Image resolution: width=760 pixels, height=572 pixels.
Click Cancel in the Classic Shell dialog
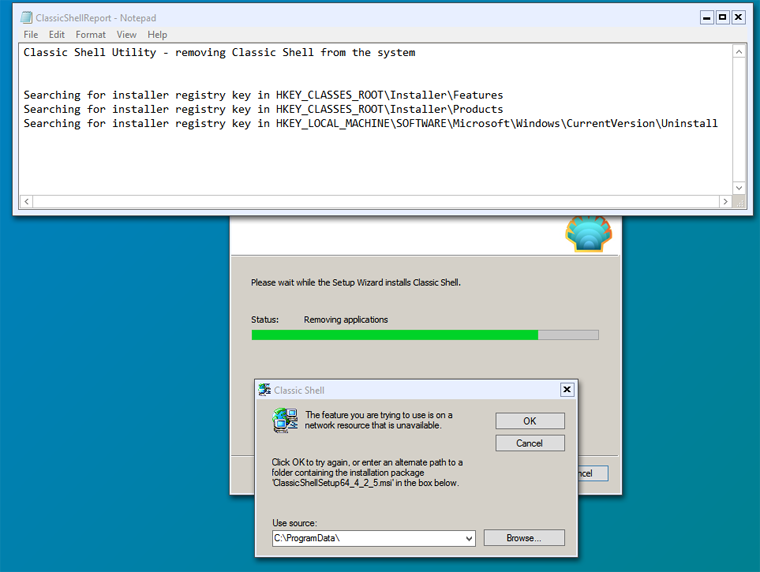(x=529, y=443)
